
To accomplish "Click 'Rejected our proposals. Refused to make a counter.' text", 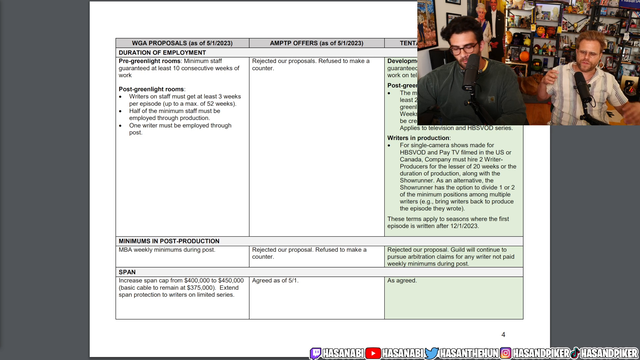I will [311, 64].
